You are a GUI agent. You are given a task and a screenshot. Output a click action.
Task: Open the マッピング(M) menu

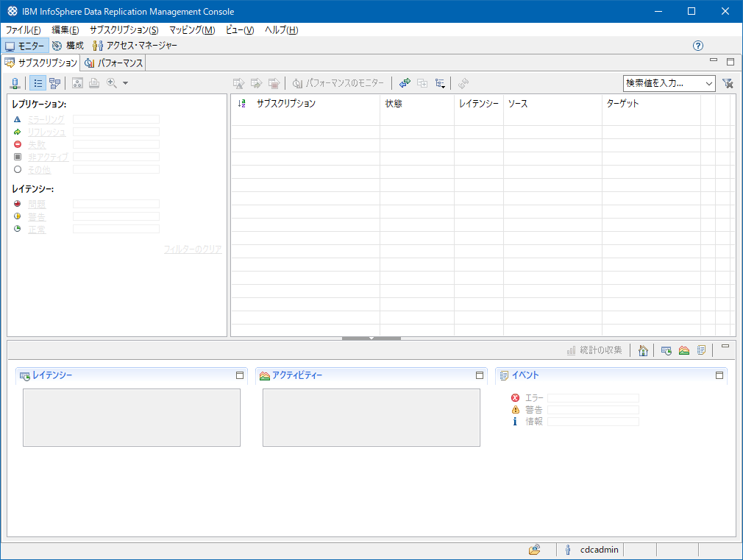[192, 30]
